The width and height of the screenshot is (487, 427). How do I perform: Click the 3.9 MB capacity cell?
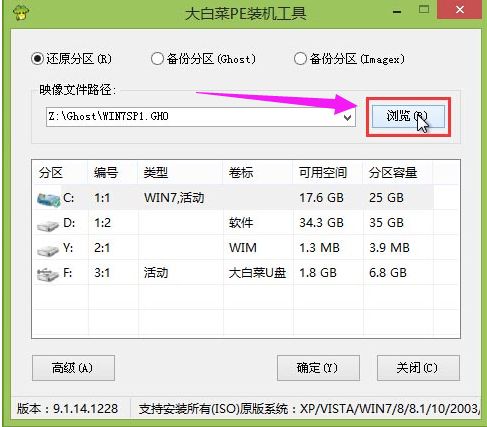pyautogui.click(x=389, y=248)
